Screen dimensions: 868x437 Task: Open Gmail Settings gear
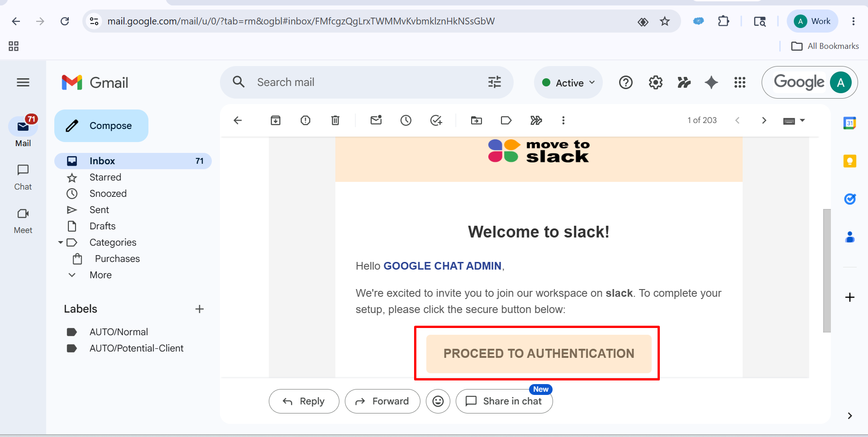[x=656, y=82]
